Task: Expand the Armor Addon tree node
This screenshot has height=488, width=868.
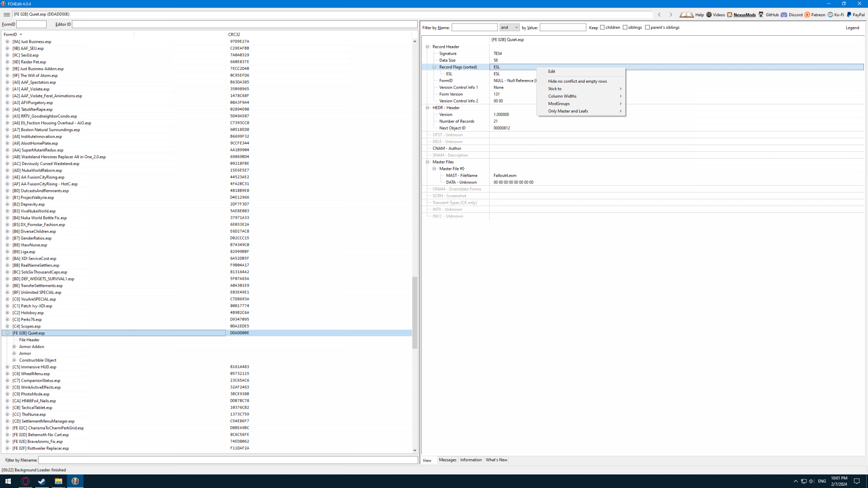Action: point(14,347)
